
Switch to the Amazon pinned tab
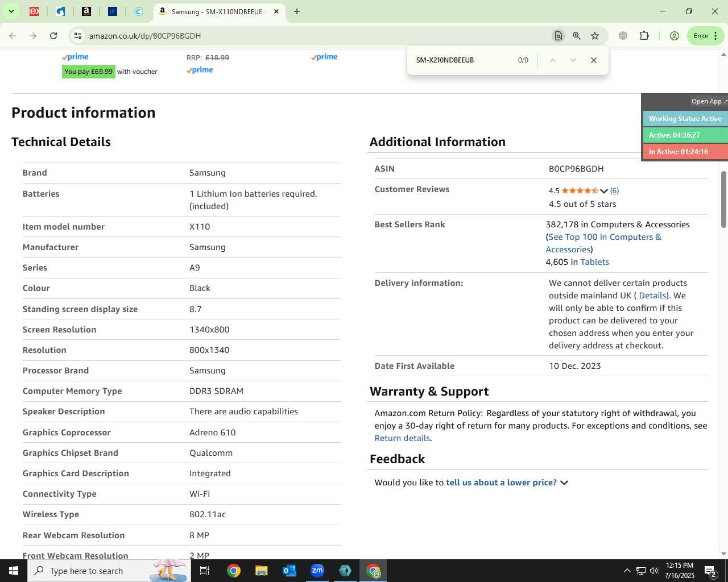[86, 11]
